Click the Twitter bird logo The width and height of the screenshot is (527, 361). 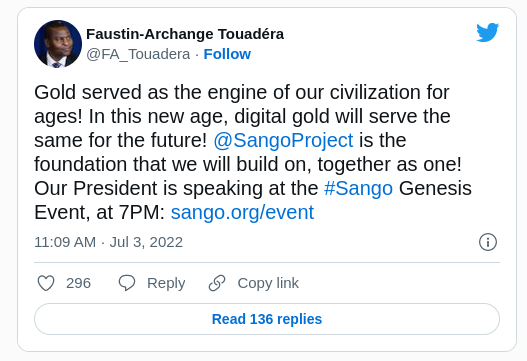(487, 32)
